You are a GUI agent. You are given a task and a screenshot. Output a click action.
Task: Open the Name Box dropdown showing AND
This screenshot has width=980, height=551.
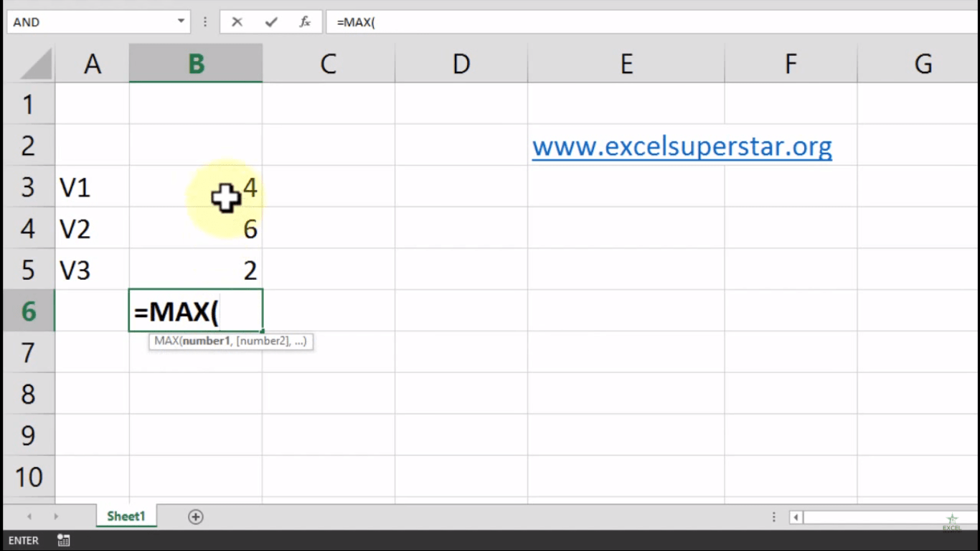pyautogui.click(x=182, y=22)
